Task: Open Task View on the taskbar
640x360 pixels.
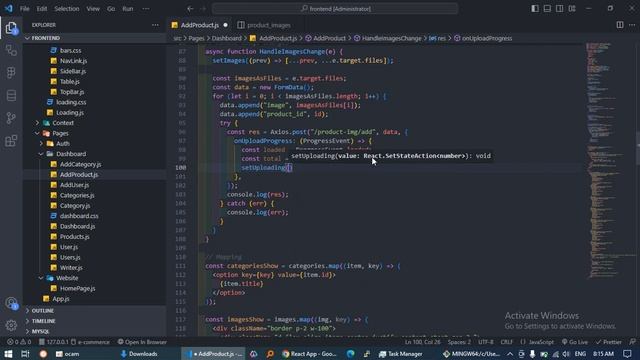Action: tap(25, 354)
